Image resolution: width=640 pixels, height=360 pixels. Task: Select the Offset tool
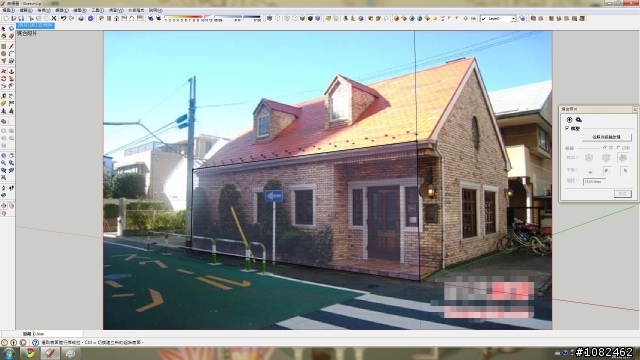point(11,86)
